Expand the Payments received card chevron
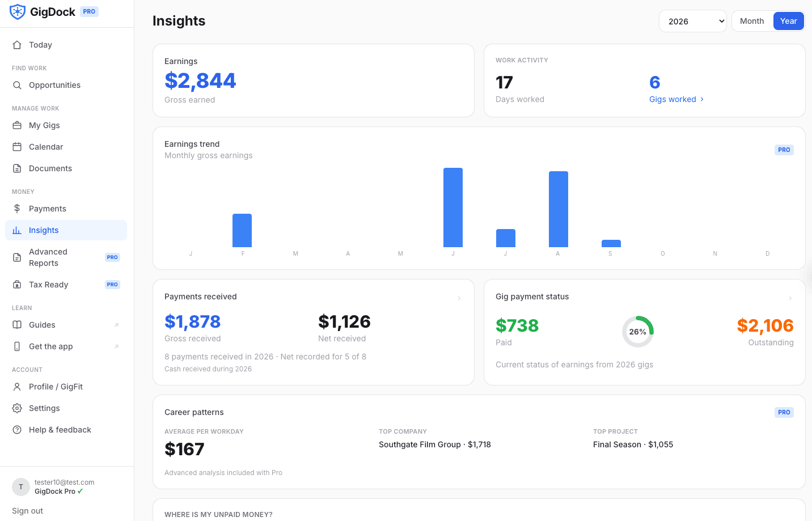 pyautogui.click(x=459, y=298)
